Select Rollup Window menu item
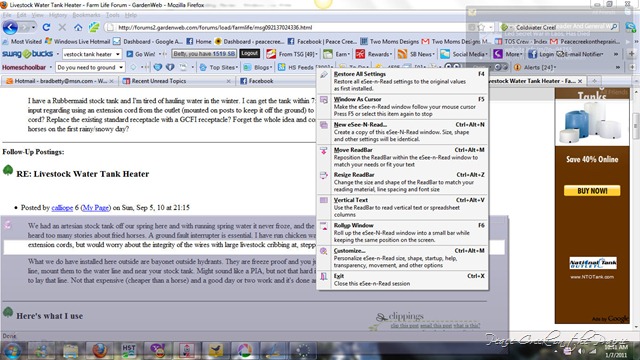 coord(402,232)
